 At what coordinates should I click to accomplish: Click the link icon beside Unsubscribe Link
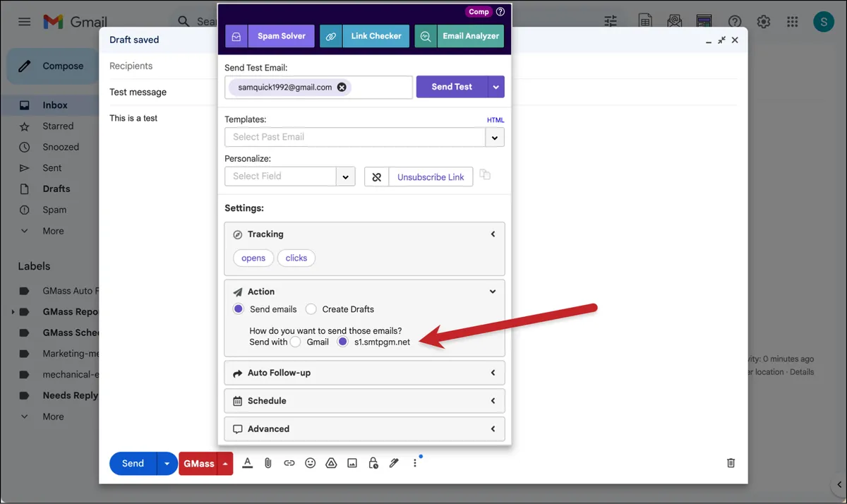pos(377,176)
